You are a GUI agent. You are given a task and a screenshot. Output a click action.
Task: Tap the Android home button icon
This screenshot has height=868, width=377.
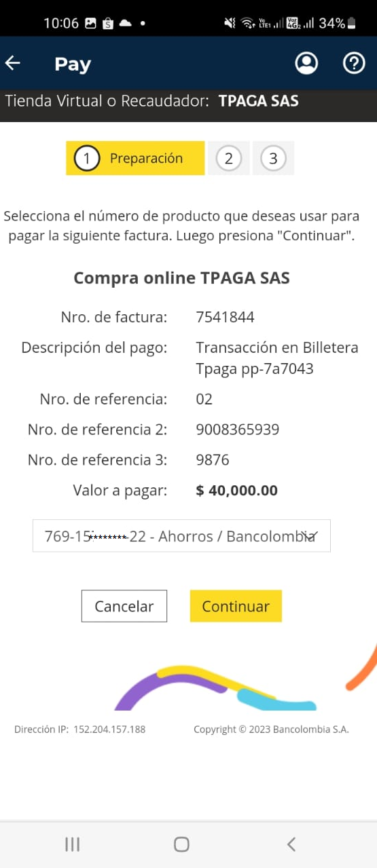tap(181, 844)
